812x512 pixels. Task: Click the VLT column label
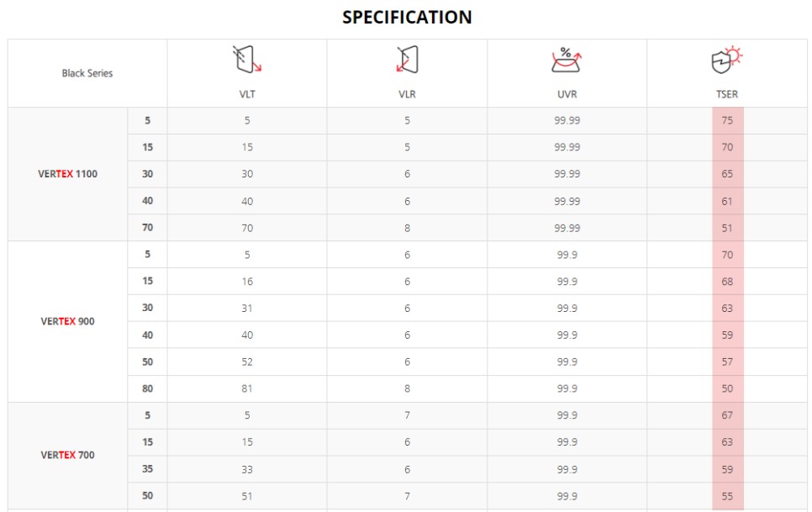pyautogui.click(x=247, y=94)
